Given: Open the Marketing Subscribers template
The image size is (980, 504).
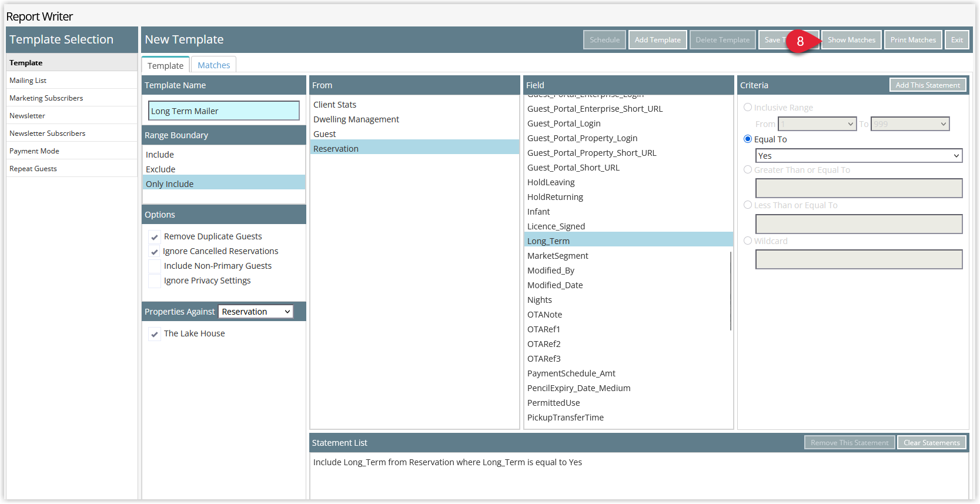Looking at the screenshot, I should pyautogui.click(x=72, y=98).
